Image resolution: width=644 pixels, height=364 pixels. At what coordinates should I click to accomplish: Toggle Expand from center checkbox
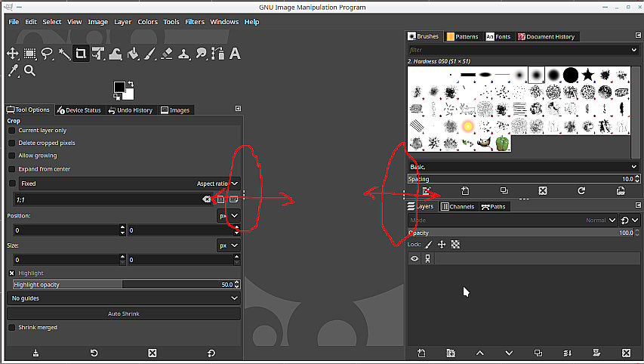coord(12,169)
